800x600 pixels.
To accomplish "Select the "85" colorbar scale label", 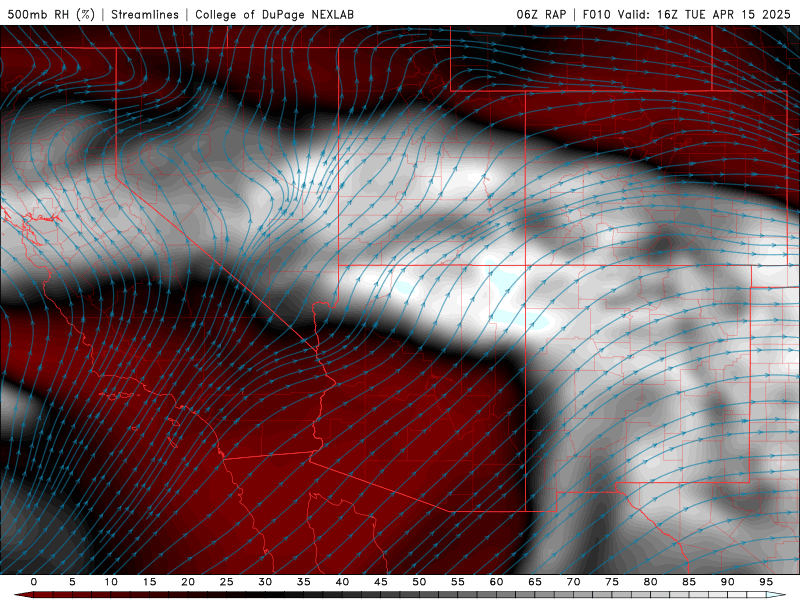I will [689, 582].
